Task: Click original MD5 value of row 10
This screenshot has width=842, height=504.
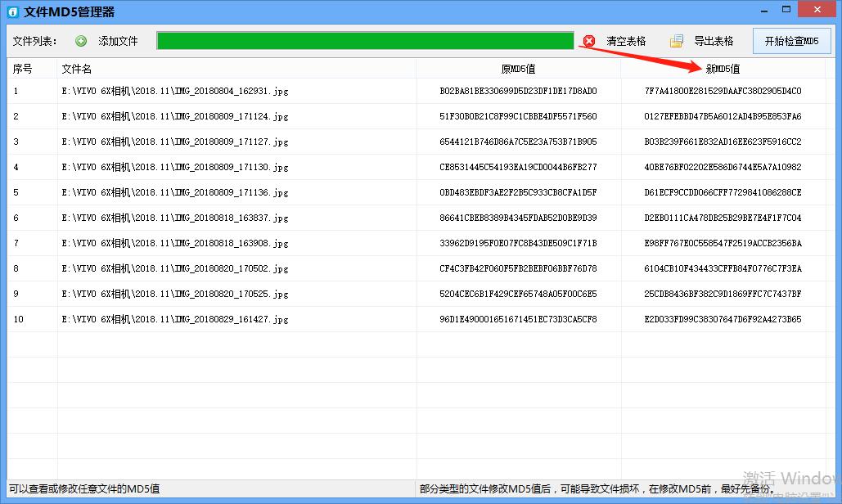Action: [518, 319]
